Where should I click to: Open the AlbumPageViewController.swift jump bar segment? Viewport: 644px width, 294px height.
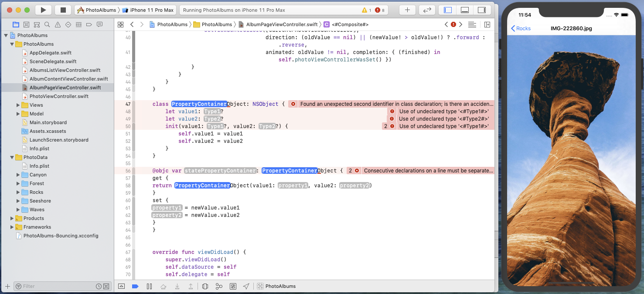[x=278, y=24]
